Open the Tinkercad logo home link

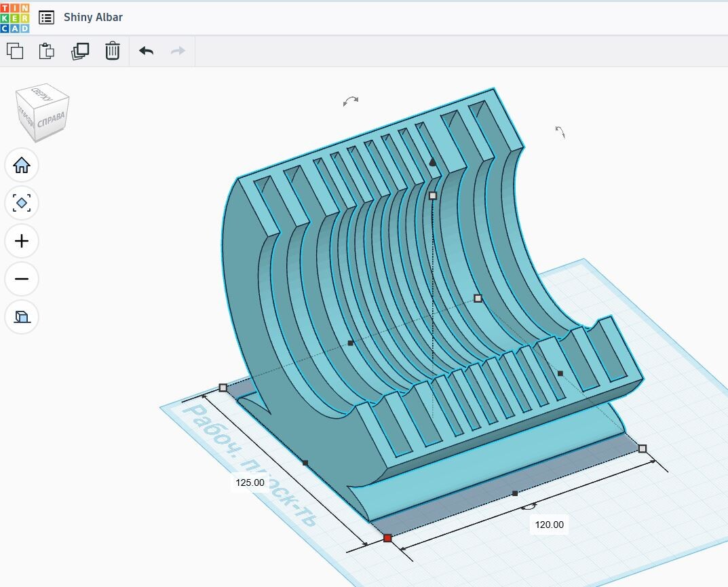tap(15, 18)
